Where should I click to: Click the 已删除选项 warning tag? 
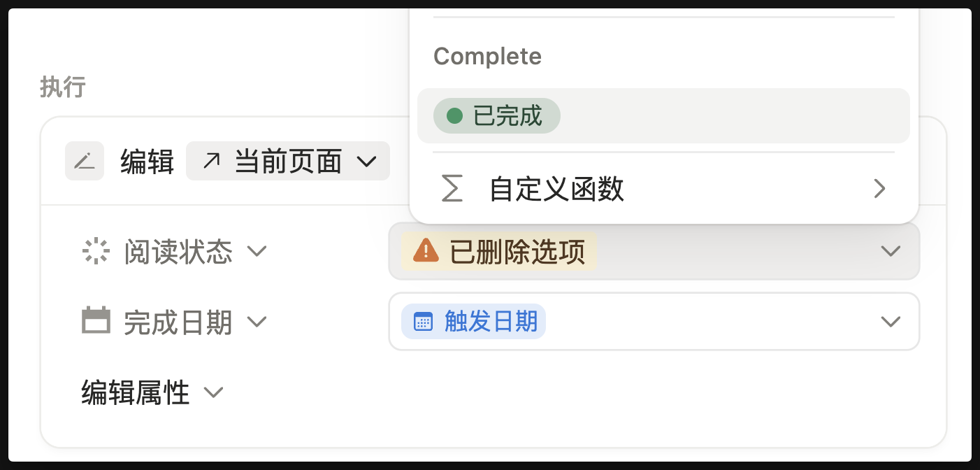pos(499,251)
